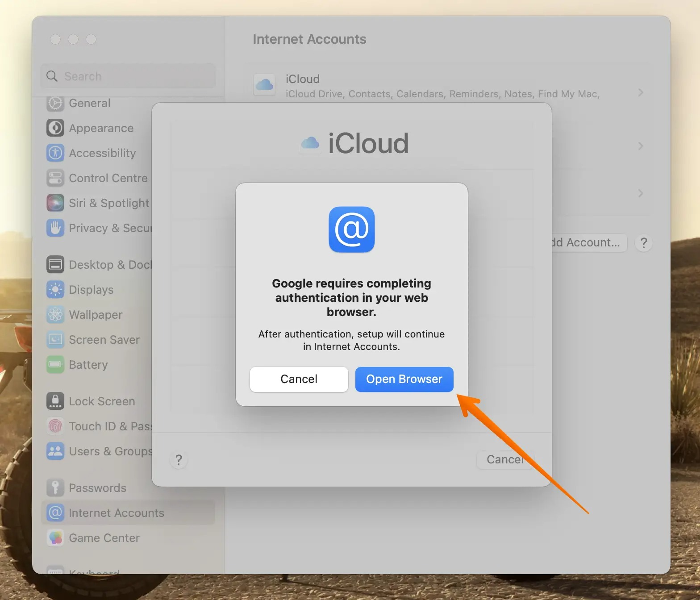700x600 pixels.
Task: Open help in the iCloud sheet
Action: click(179, 459)
